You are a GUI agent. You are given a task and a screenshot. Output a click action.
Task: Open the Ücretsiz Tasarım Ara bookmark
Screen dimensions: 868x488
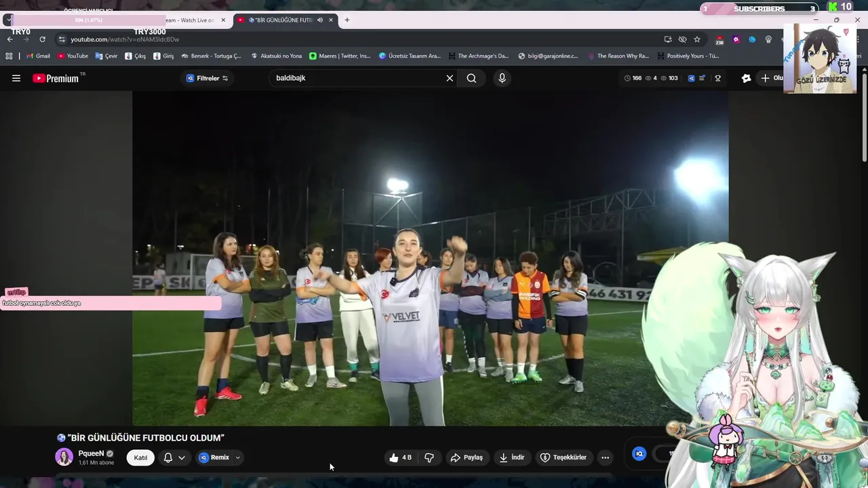pyautogui.click(x=409, y=56)
